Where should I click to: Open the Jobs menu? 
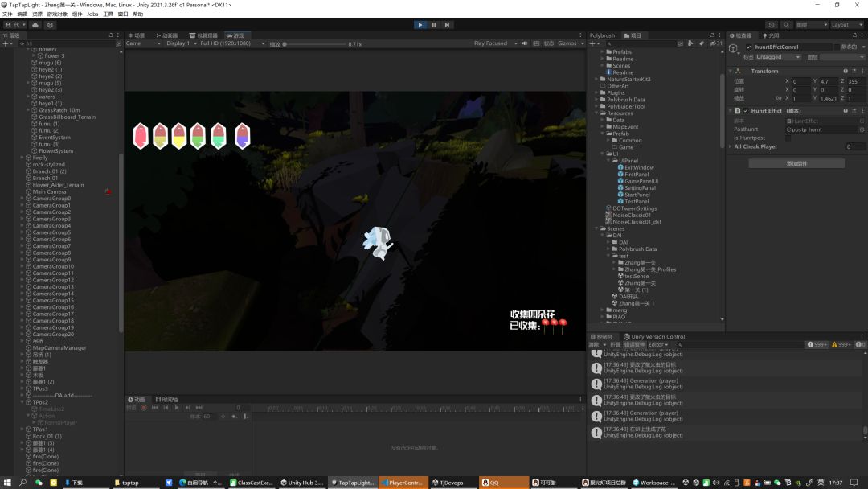tap(92, 14)
